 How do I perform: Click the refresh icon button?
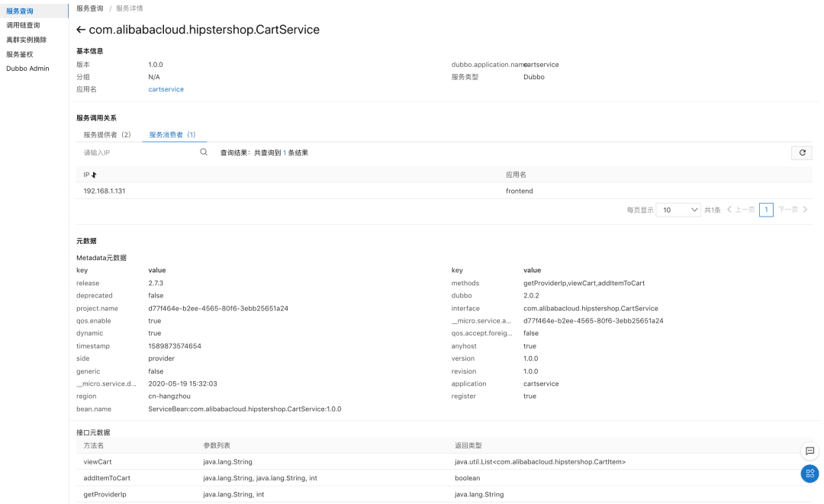click(x=802, y=152)
